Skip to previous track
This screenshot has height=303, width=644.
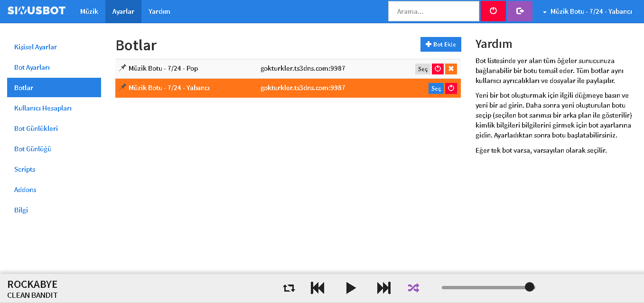point(317,288)
